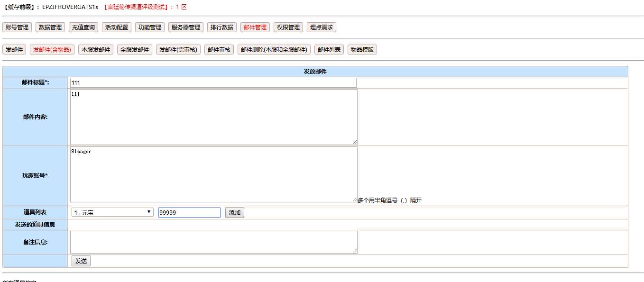
Task: Open the 账号管理 menu
Action: [17, 27]
